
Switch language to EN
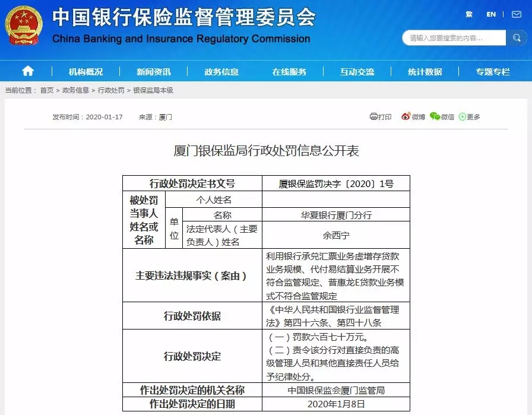[491, 14]
